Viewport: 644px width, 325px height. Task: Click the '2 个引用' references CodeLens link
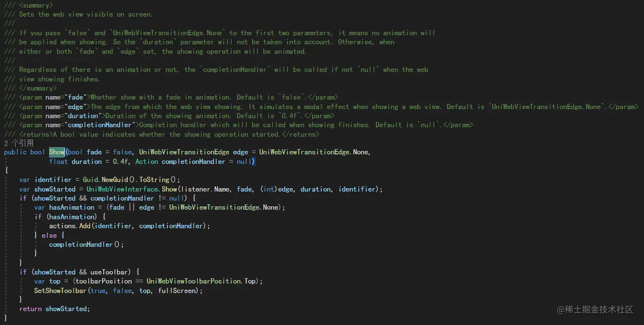tap(19, 143)
